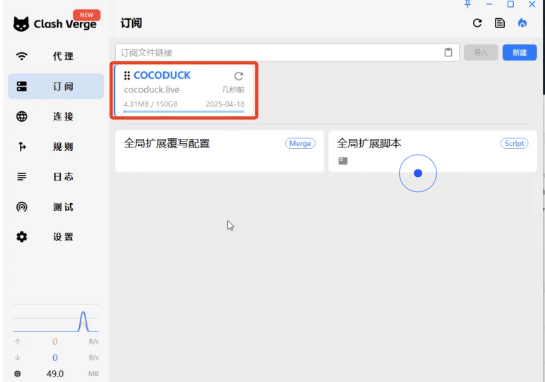Click the Script badge
Image resolution: width=545 pixels, height=382 pixels.
pos(514,144)
